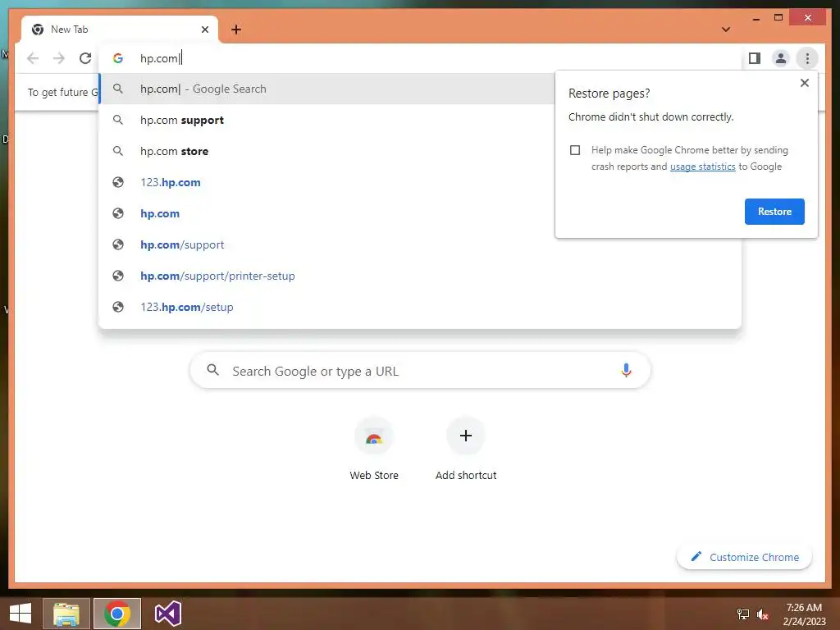Screen dimensions: 840x630
Task: Open the clock showing 7:26 AM
Action: (x=804, y=614)
